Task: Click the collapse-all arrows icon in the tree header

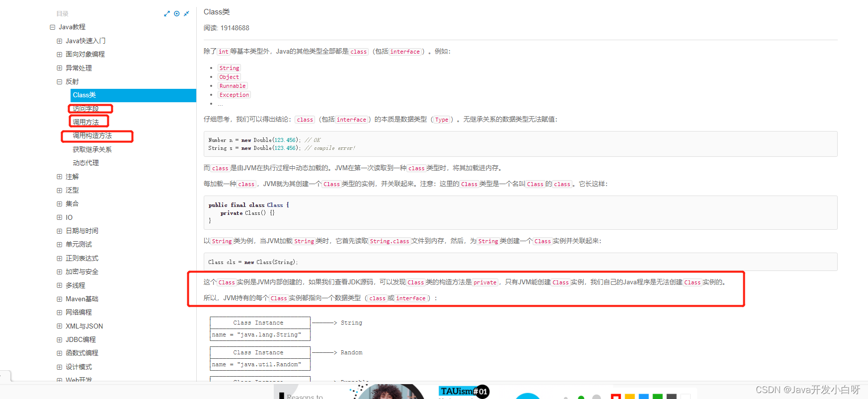Action: pyautogui.click(x=186, y=14)
